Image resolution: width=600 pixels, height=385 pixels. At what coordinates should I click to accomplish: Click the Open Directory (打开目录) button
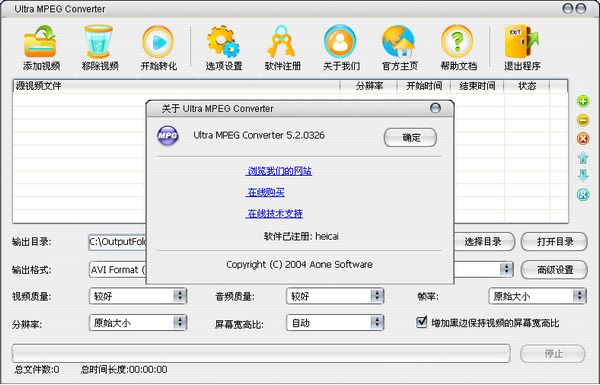pyautogui.click(x=554, y=241)
